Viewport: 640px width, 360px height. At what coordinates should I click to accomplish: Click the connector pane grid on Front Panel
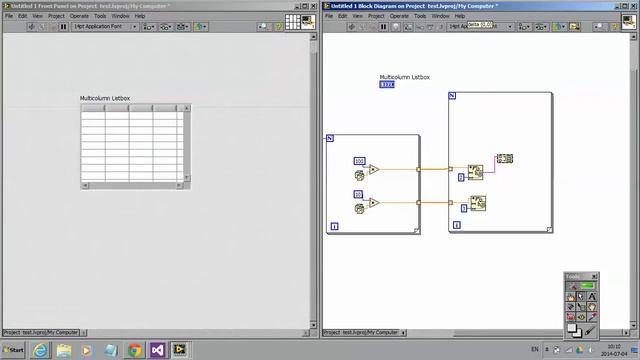tap(293, 22)
